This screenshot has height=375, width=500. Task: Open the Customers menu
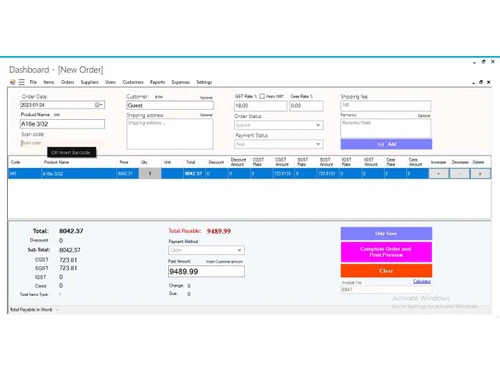coord(133,82)
